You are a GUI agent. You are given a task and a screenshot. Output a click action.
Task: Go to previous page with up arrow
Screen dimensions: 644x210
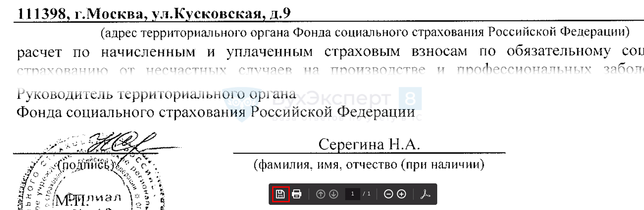[320, 194]
